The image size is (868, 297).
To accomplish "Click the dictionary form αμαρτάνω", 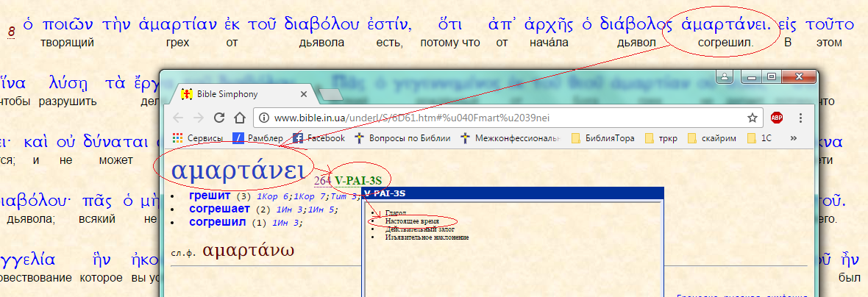I will click(x=249, y=251).
